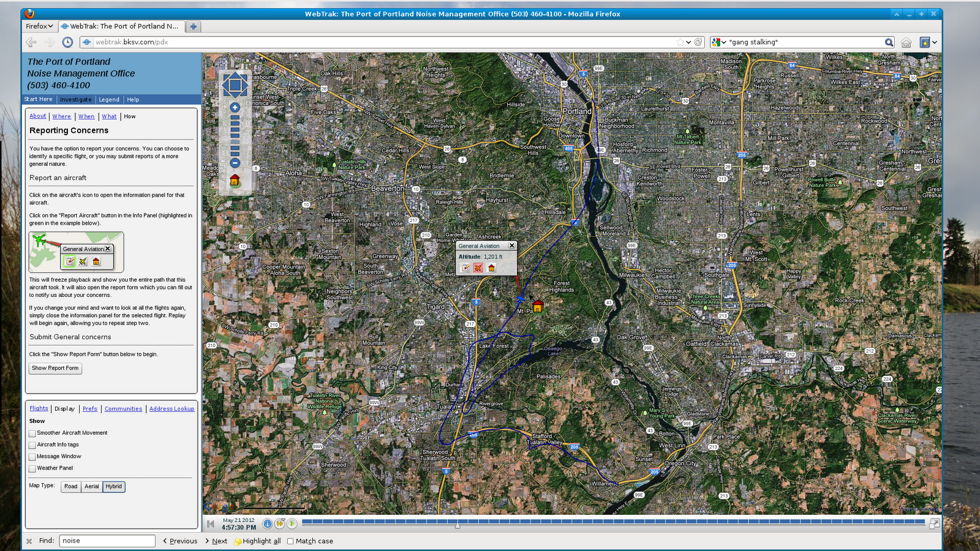Open the Address Lookup tab
This screenshot has height=551, width=980.
coord(171,408)
